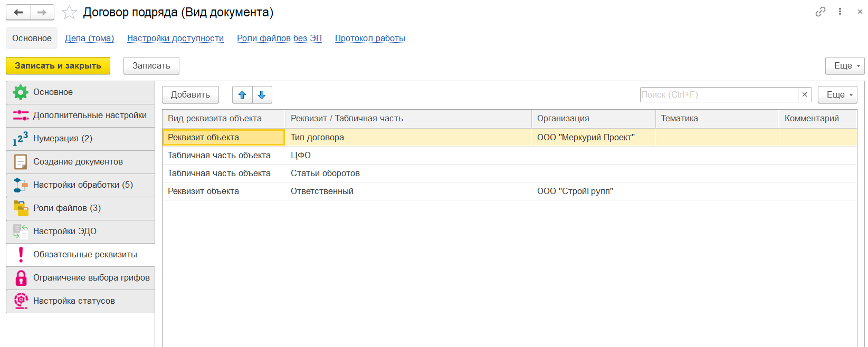Viewport: 868px width, 347px height.
Task: Open Роли файлов без ЭП link
Action: [x=279, y=38]
